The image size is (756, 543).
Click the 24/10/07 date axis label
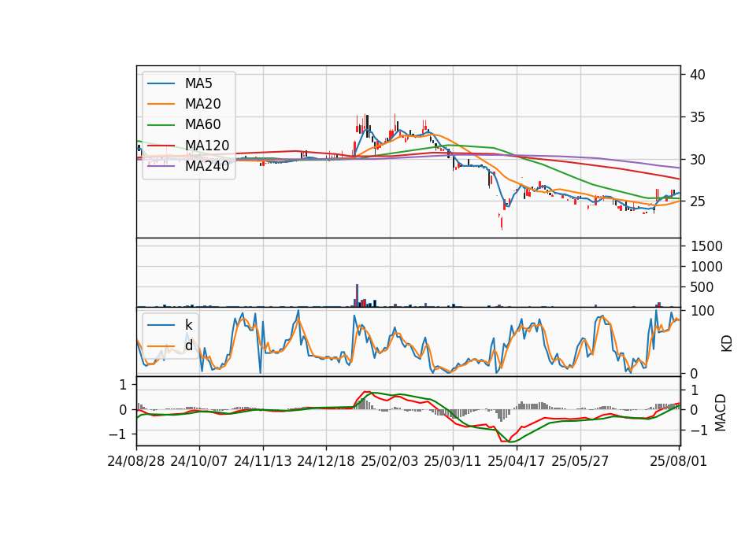pos(198,461)
